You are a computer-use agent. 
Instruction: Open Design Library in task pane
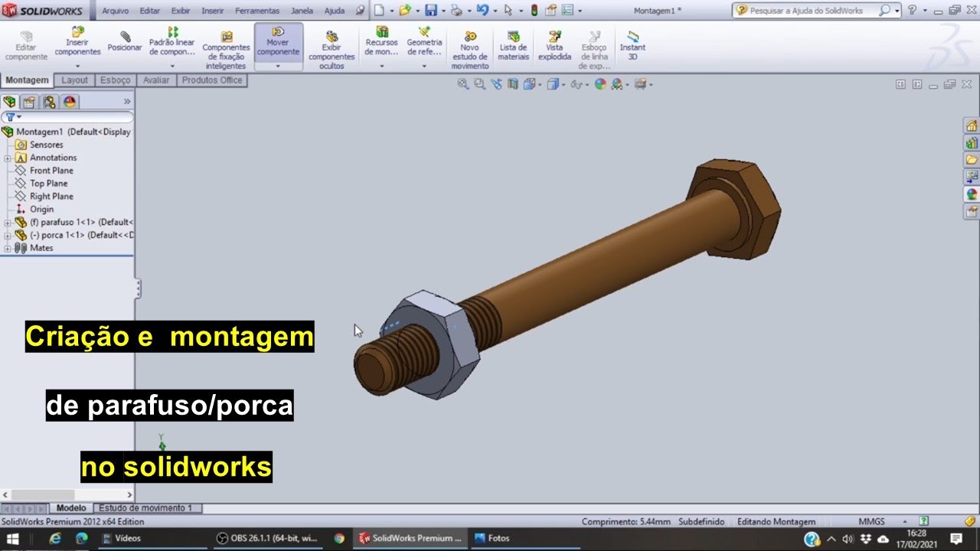(972, 142)
